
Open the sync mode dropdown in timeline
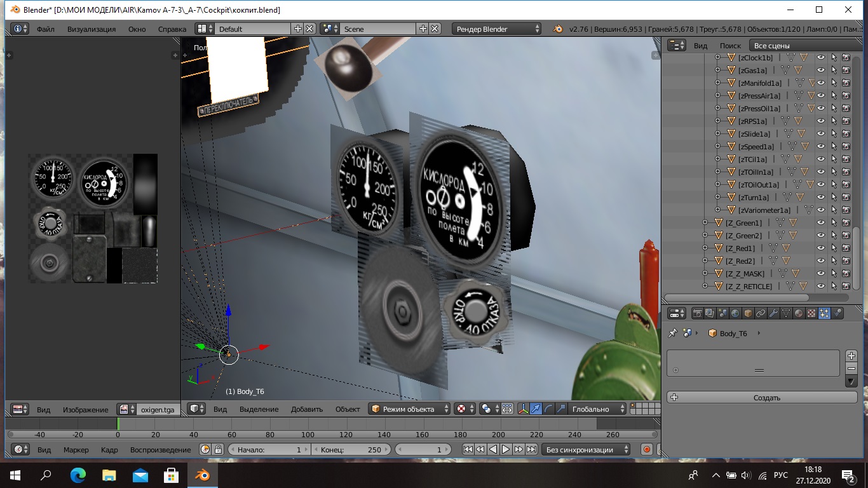tap(586, 449)
